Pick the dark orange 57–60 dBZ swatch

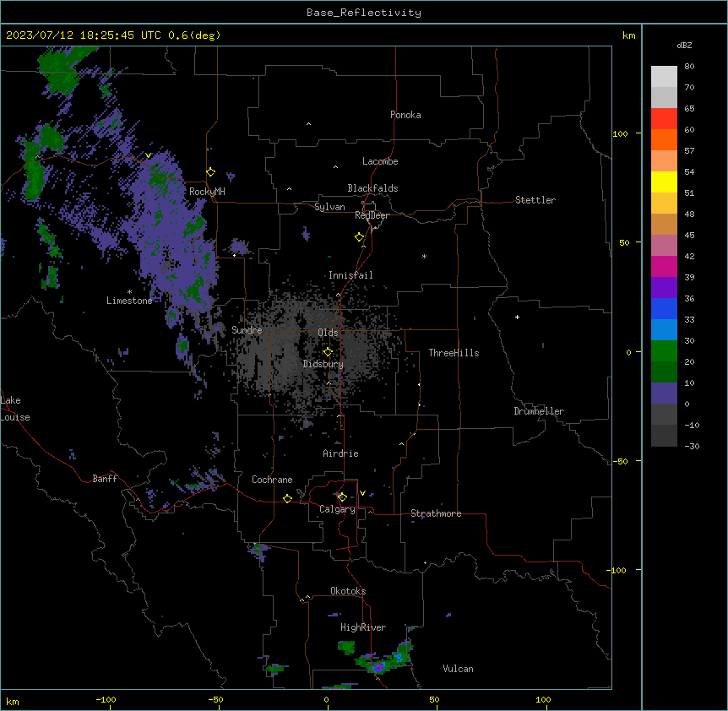(664, 139)
